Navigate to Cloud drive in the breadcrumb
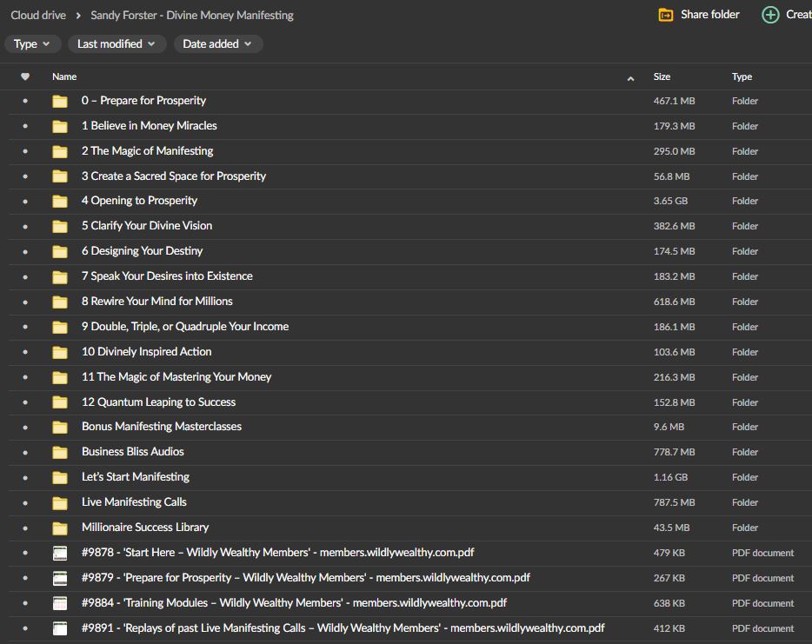 pyautogui.click(x=37, y=15)
